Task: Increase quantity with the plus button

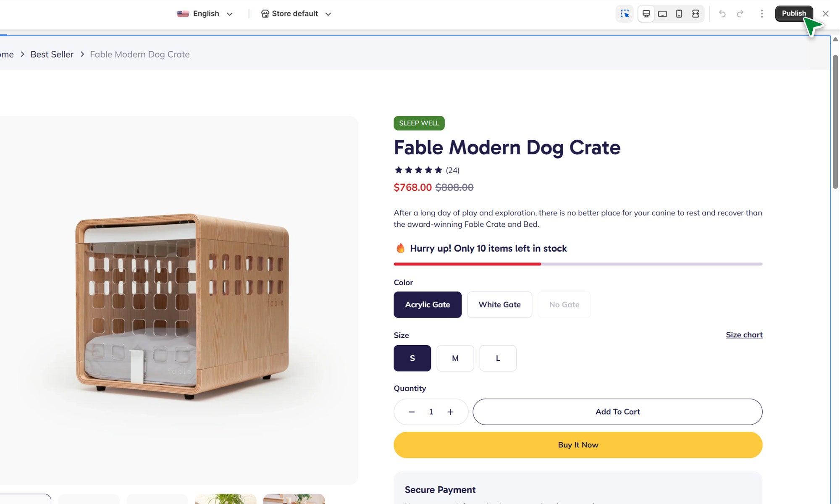Action: click(450, 412)
